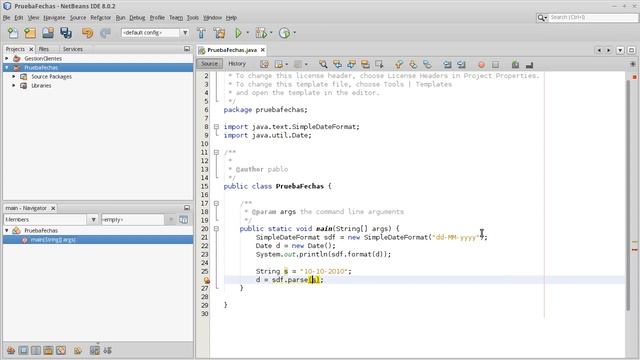
Task: Collapse the PruebaFechas project node
Action: click(7, 67)
